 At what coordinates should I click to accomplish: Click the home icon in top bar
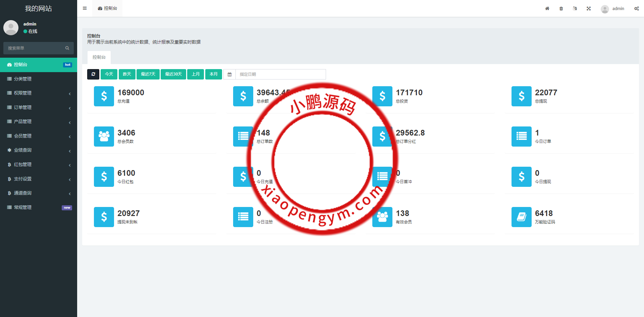547,8
